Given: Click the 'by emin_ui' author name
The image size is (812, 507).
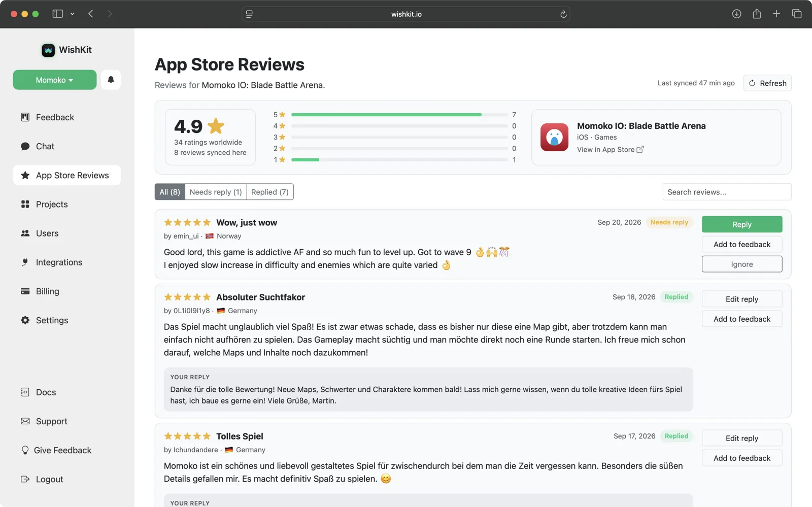Looking at the screenshot, I should tap(181, 236).
